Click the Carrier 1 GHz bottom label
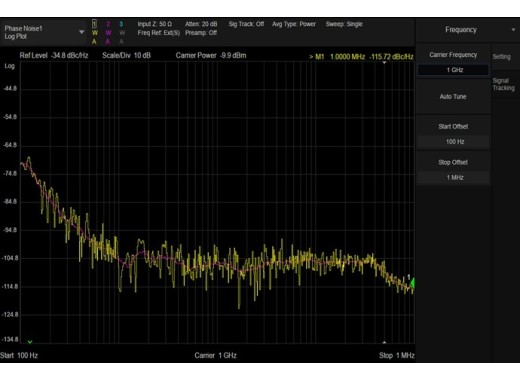Image resolution: width=520 pixels, height=380 pixels. (216, 355)
